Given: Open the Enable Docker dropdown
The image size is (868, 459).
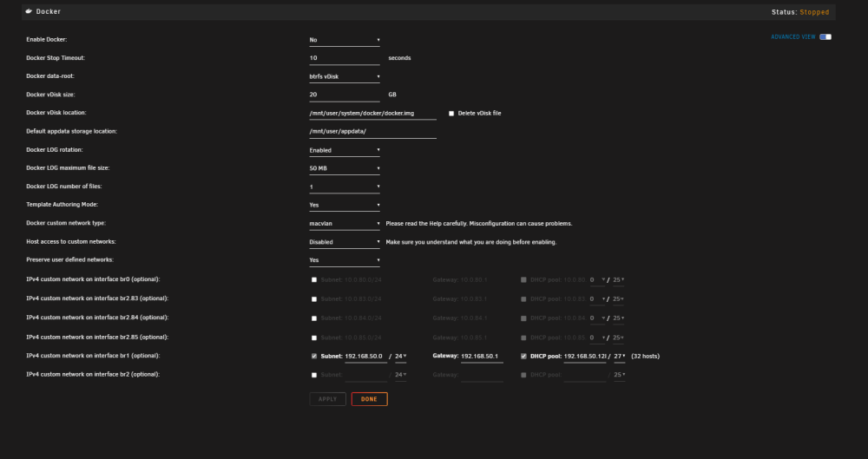Looking at the screenshot, I should 345,40.
